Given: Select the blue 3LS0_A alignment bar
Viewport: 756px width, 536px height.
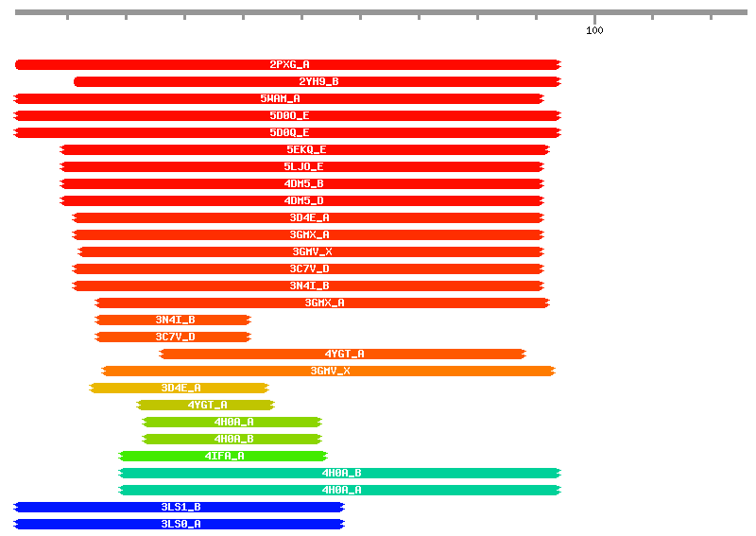Looking at the screenshot, I should tap(180, 524).
